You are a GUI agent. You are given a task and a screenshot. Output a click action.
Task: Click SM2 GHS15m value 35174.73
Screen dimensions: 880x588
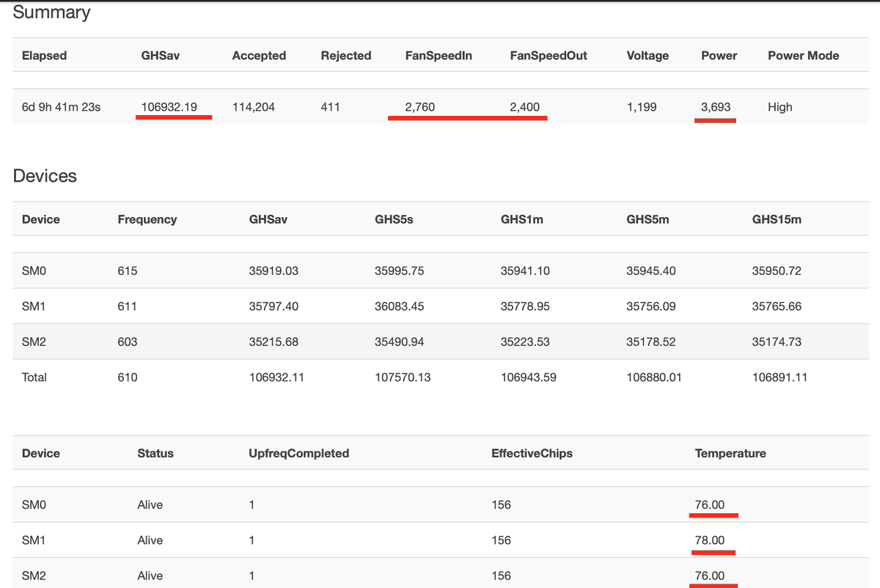click(x=777, y=342)
